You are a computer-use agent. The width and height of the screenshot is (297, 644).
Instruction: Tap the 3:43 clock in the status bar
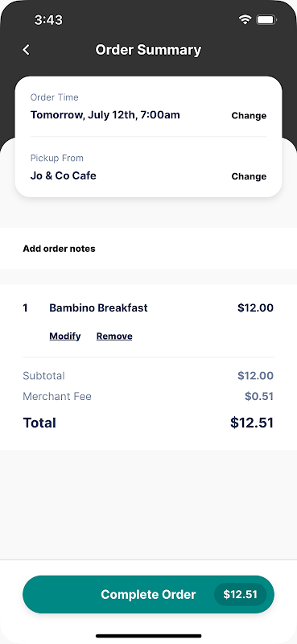click(48, 19)
